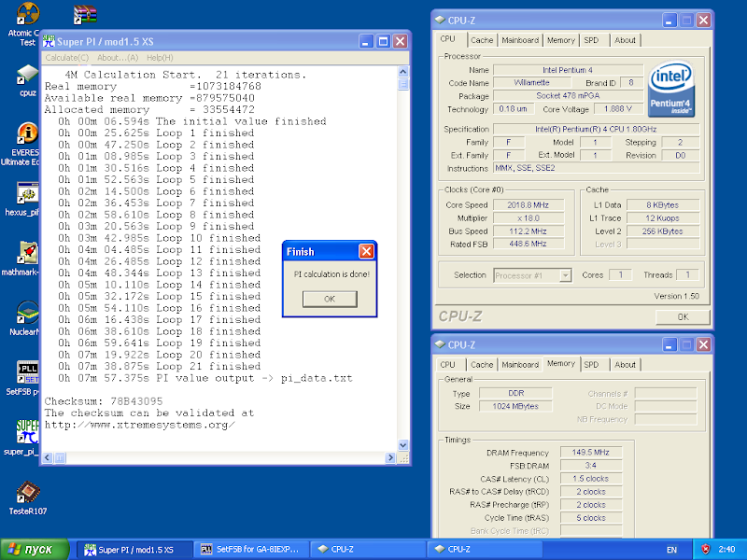Click the security shield tray icon

click(706, 549)
